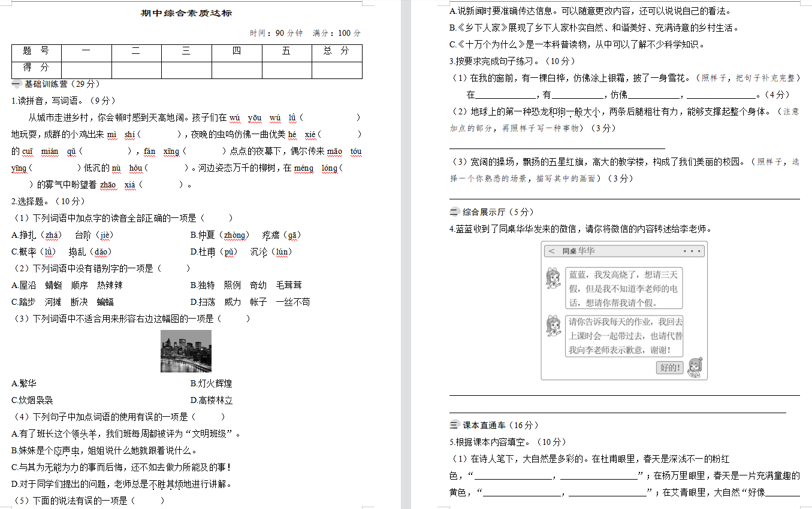Screen dimensions: 812x509
Task: Select option A.繁华
Action: pos(24,383)
